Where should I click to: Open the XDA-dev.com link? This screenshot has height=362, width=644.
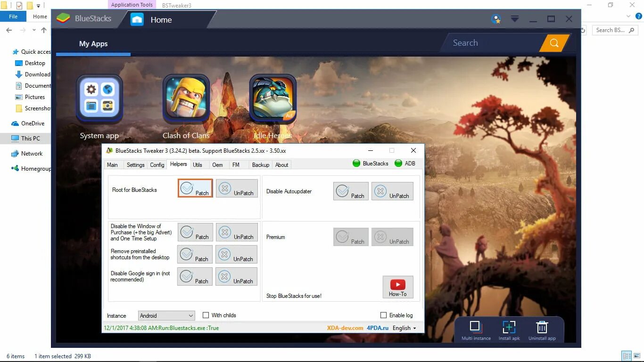(345, 328)
